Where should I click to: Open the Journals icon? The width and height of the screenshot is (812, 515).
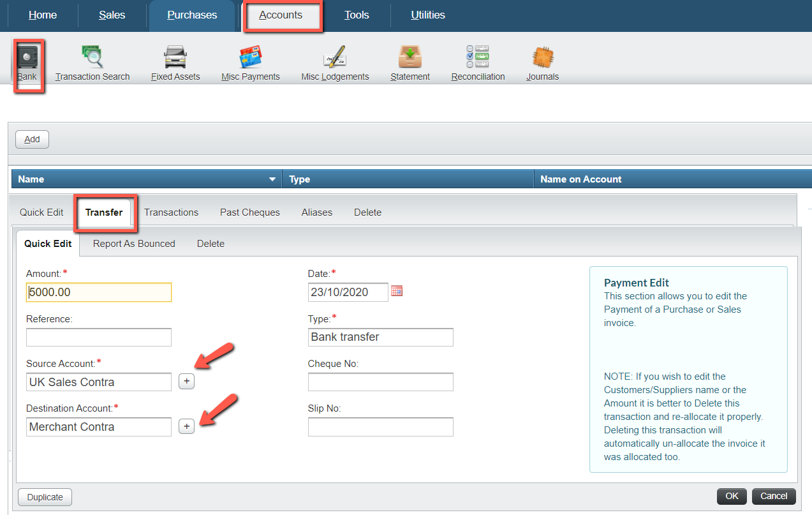[x=542, y=57]
